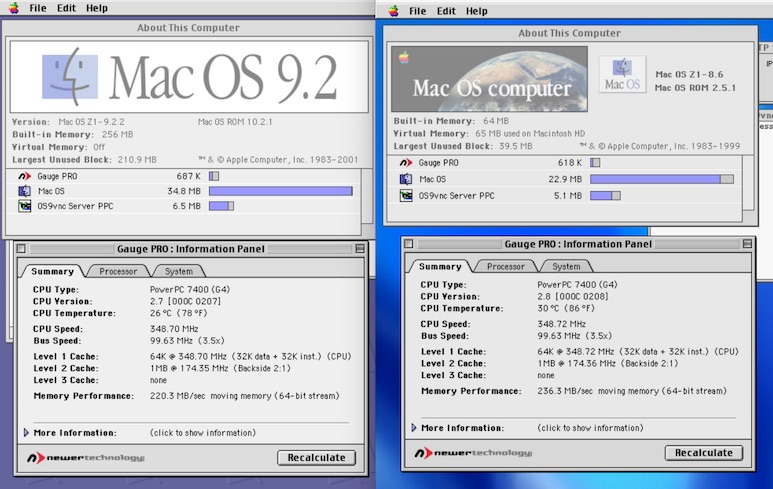This screenshot has height=489, width=773.
Task: Click 'Mac OS ROM 2.5.1' text
Action: [x=695, y=88]
